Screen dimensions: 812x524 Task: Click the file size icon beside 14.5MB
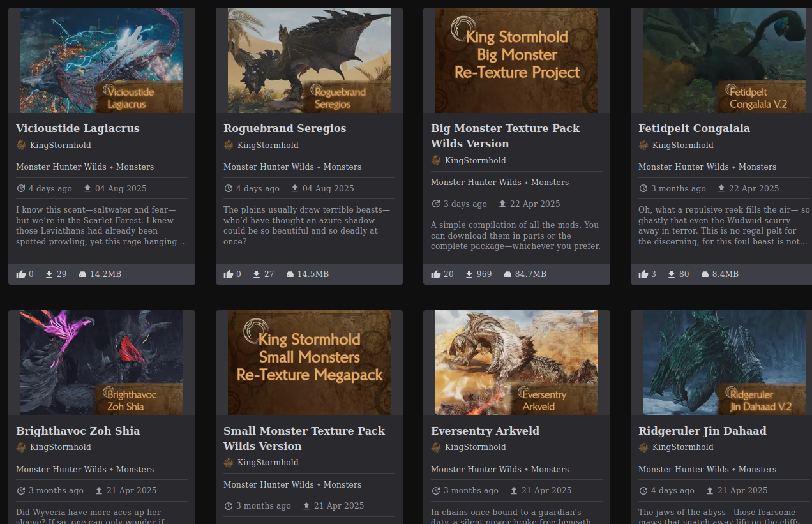290,274
